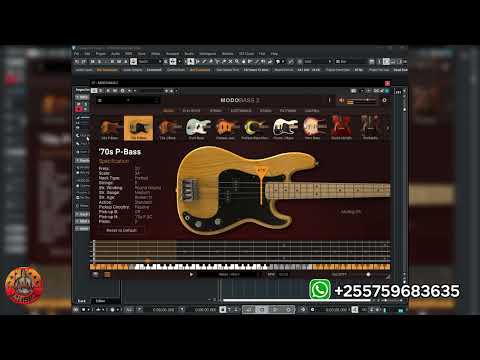480x360 pixels.
Task: Select the Mute X tool in Cubase toolbar
Action: coord(230,62)
